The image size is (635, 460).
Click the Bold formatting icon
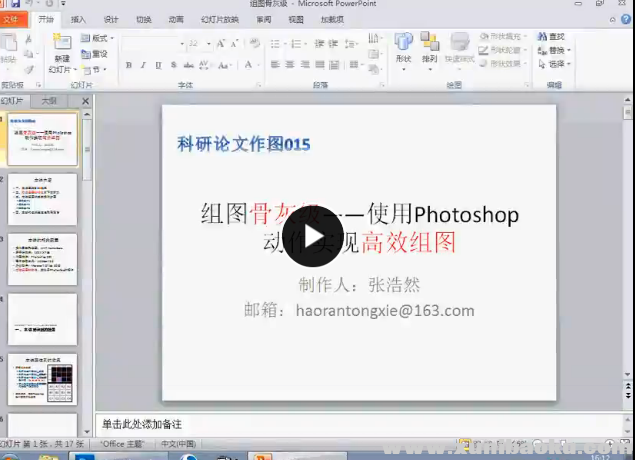pos(130,65)
